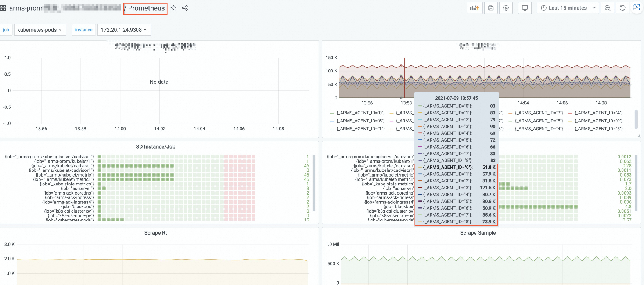Click the Prometheus dashboard name link

[x=146, y=8]
